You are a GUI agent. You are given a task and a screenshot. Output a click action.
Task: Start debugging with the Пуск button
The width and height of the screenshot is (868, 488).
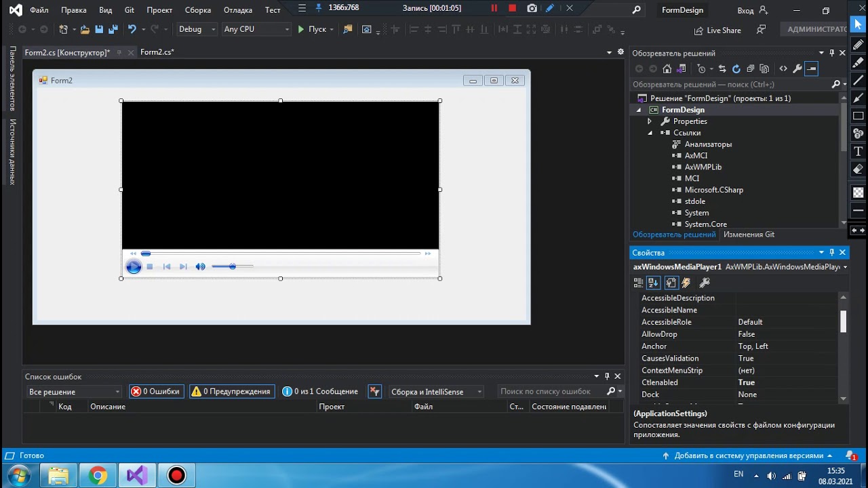click(311, 29)
